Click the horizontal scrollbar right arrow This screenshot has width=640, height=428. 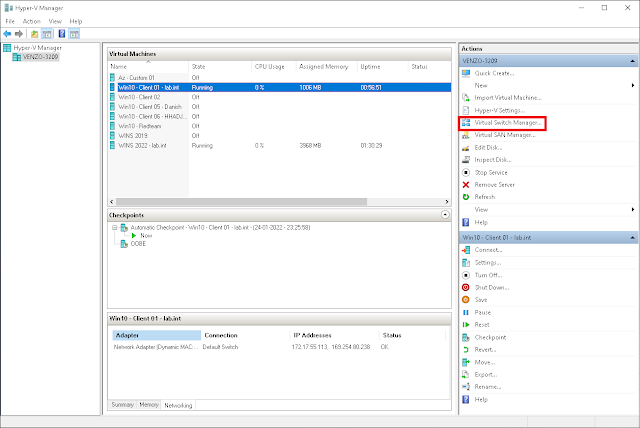coord(447,202)
